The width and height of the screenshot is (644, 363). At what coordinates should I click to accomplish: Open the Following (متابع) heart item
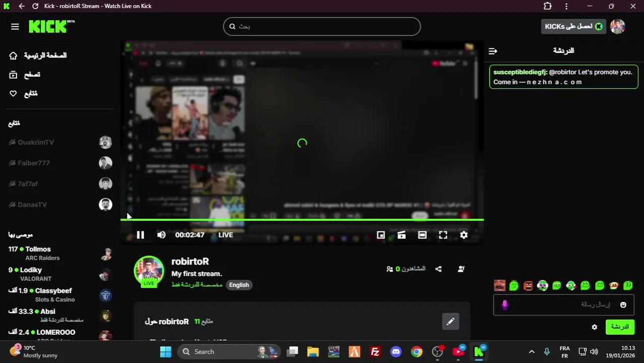23,94
